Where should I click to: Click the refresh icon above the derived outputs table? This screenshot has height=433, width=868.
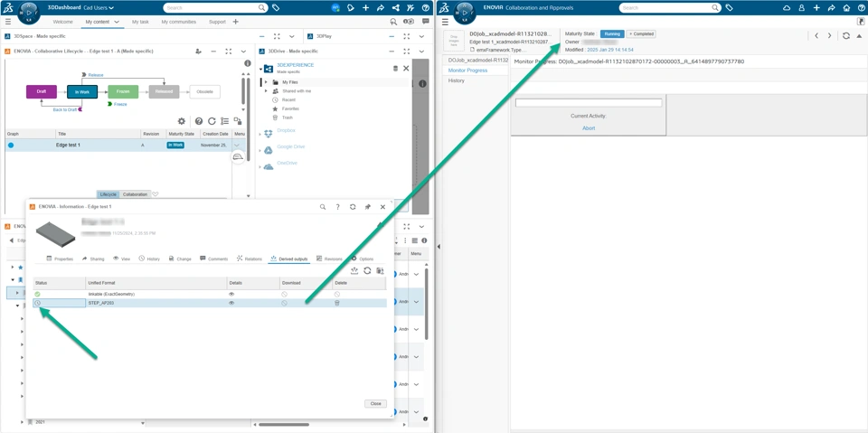coord(367,270)
